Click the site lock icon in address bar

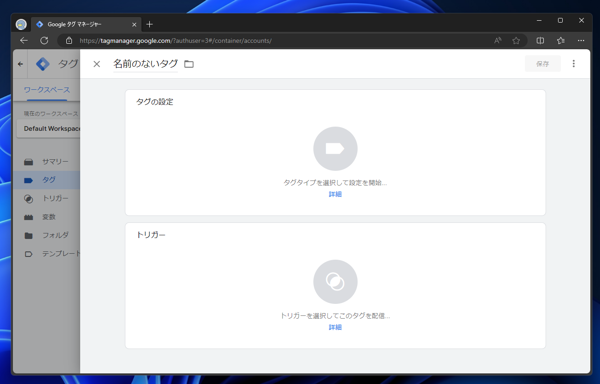coord(69,40)
